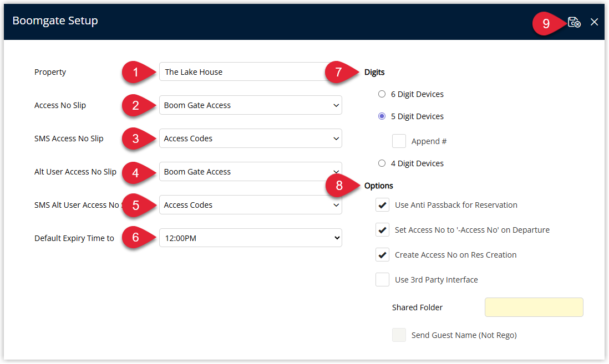This screenshot has height=364, width=609.
Task: Click the Shared Folder input field
Action: 534,307
